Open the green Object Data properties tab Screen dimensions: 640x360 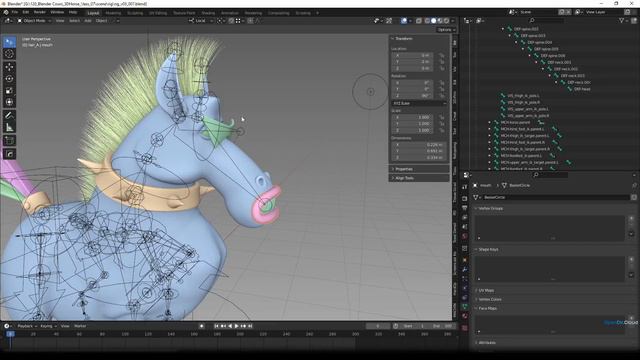(x=465, y=307)
